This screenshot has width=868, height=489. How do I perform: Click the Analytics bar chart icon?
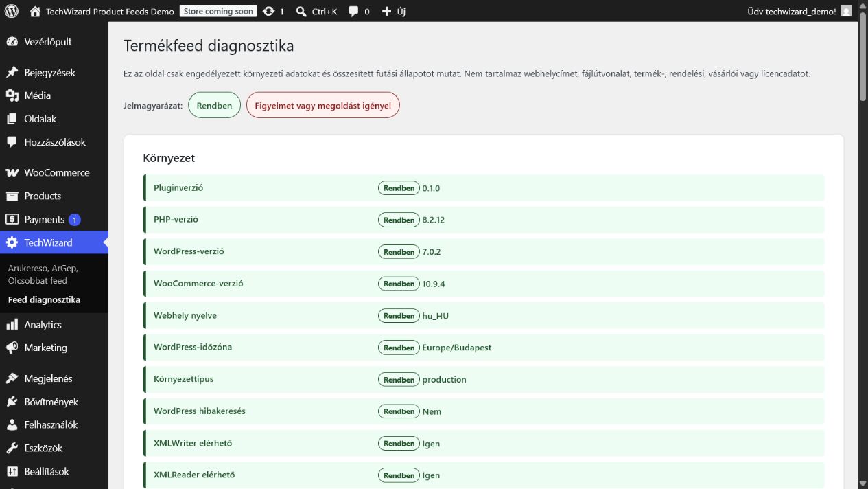(12, 325)
